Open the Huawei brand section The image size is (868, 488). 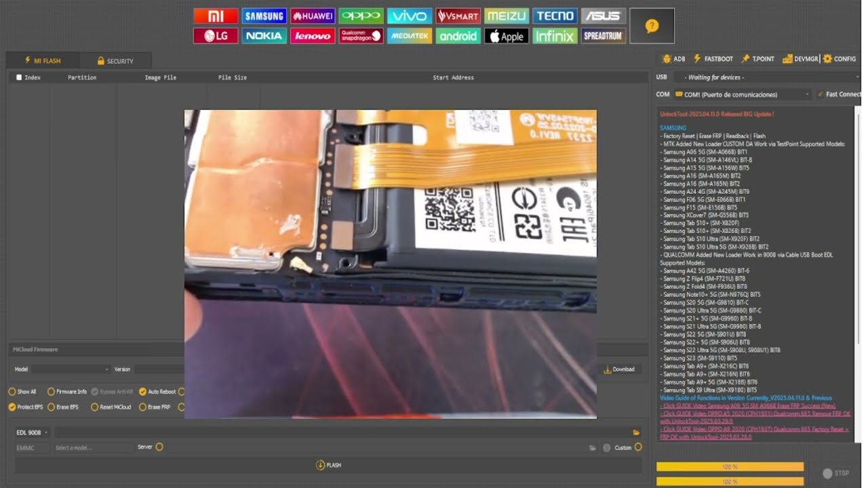pos(313,16)
